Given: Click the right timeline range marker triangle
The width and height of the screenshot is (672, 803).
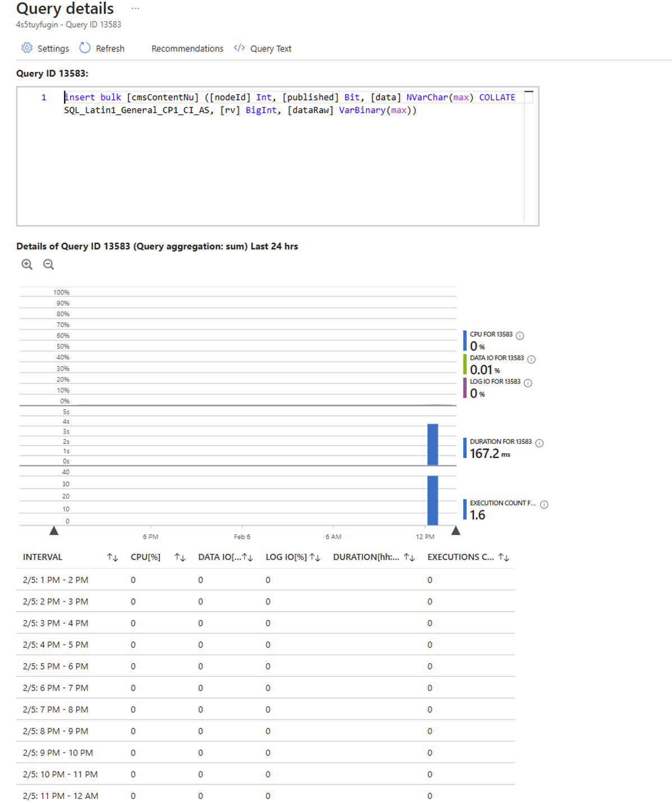Looking at the screenshot, I should pos(455,531).
